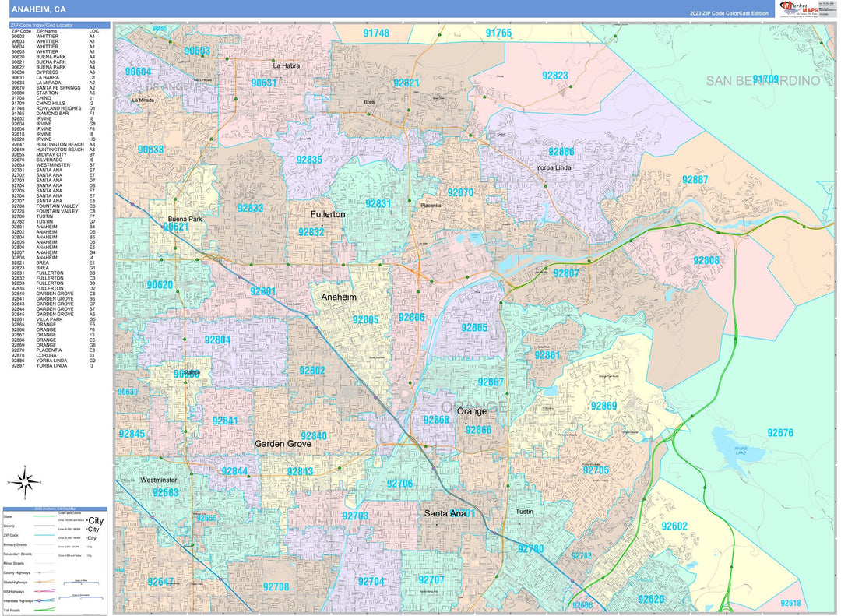Click the ANAHEIM, CA title
The image size is (841, 616).
pos(38,9)
